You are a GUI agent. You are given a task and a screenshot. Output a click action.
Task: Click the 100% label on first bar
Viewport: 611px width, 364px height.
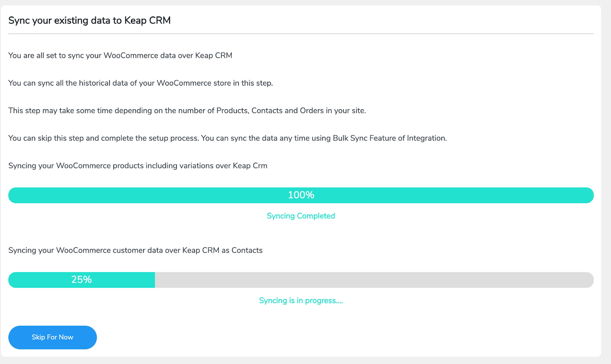click(x=301, y=195)
